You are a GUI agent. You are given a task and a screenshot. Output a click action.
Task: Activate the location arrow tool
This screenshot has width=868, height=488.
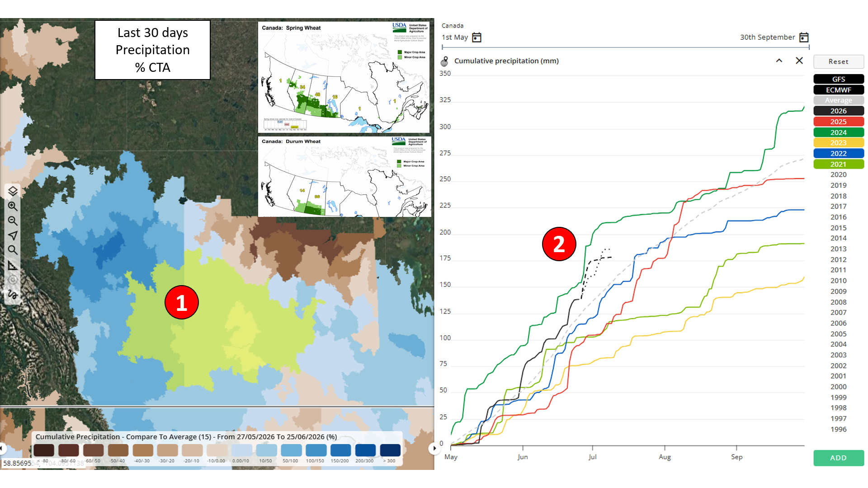point(13,235)
